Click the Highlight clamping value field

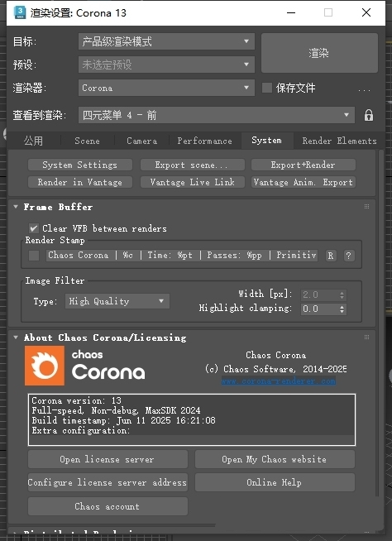click(x=319, y=309)
